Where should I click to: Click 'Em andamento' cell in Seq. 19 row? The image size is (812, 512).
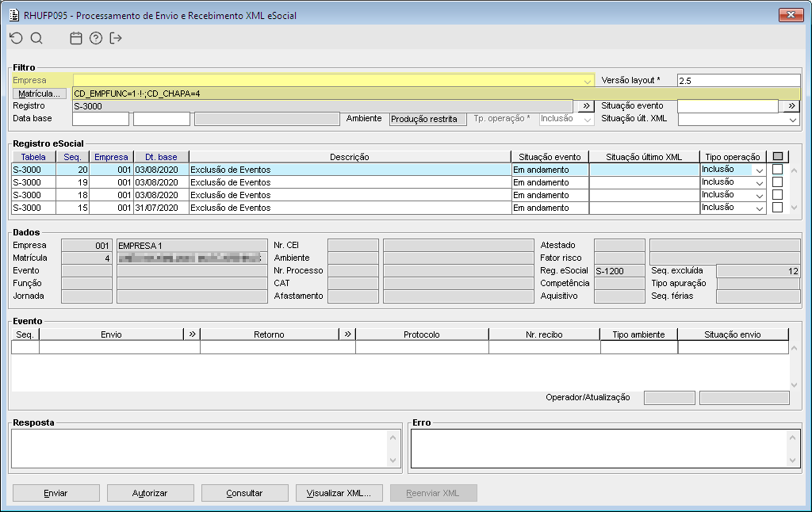coord(550,182)
